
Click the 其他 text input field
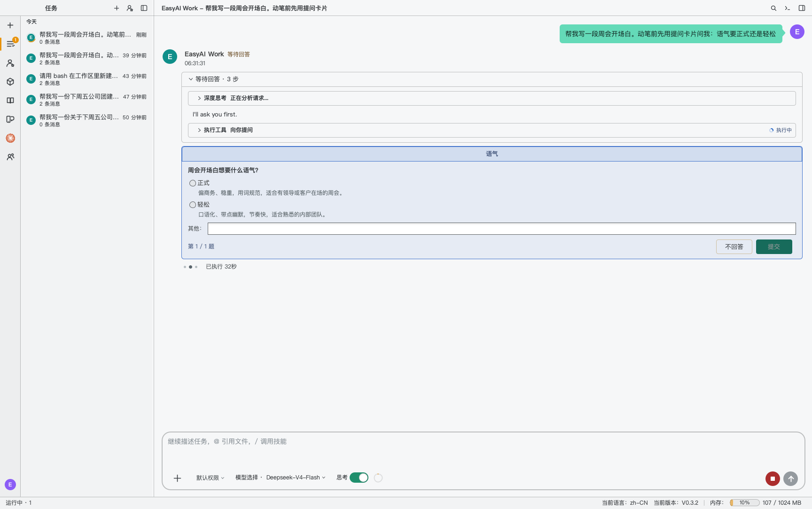[x=501, y=229]
